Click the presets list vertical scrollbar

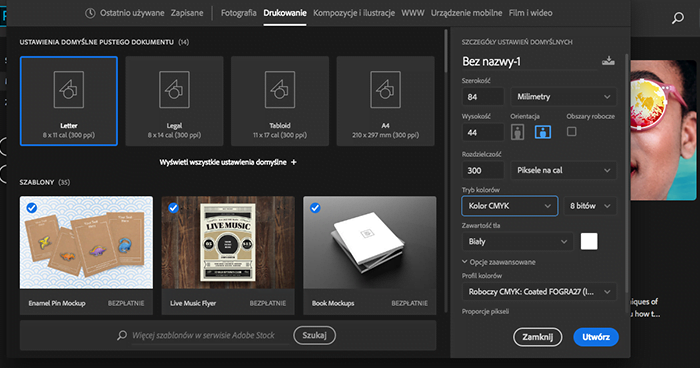coord(446,51)
